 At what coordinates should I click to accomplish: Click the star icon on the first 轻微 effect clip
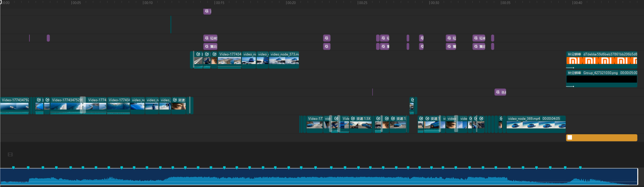tap(206, 38)
